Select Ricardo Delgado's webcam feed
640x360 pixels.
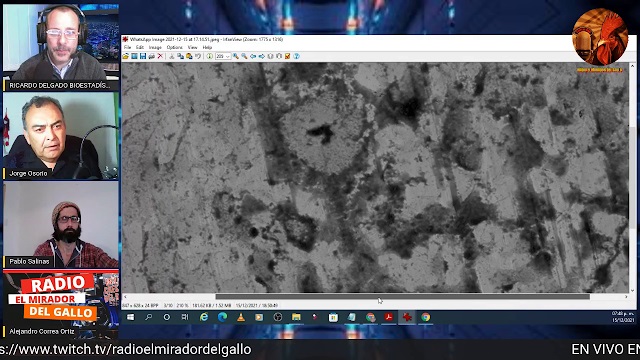click(61, 47)
